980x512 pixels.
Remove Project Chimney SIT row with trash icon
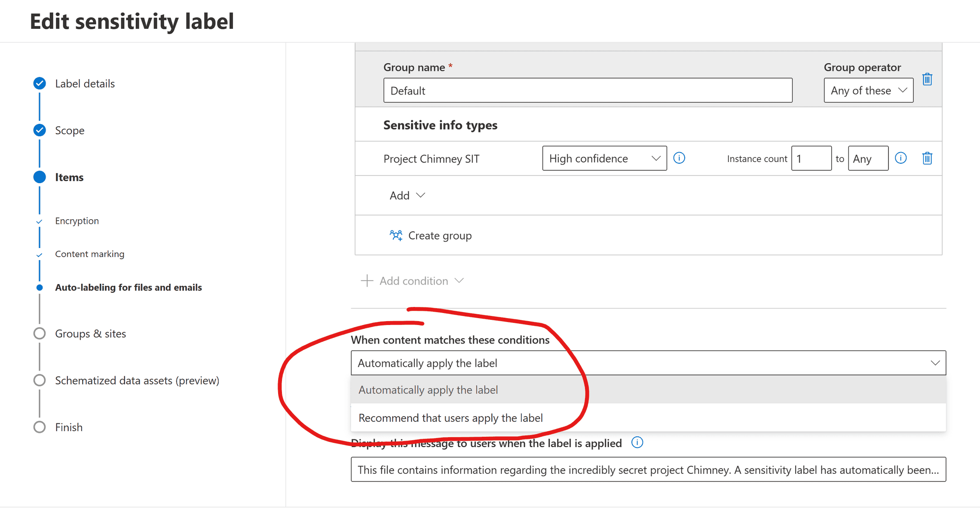(x=927, y=158)
